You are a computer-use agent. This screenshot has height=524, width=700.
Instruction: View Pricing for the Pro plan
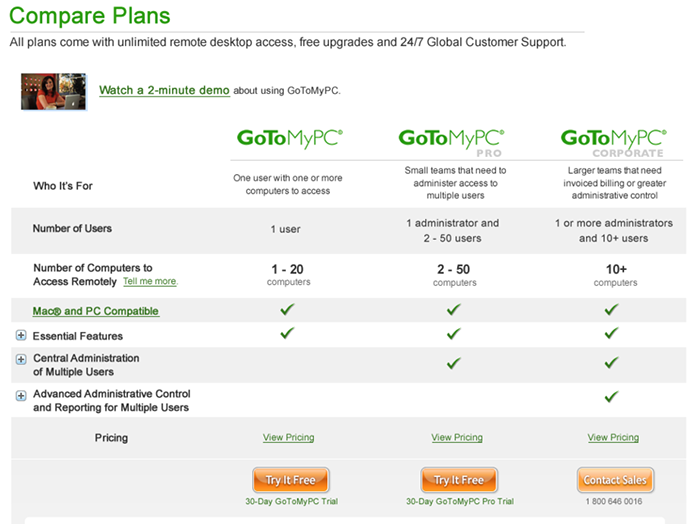[457, 437]
